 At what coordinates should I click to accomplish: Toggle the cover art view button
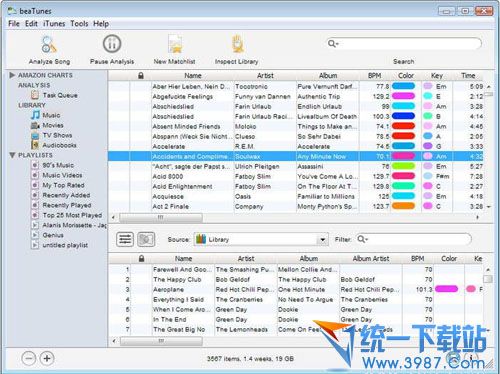pyautogui.click(x=146, y=239)
